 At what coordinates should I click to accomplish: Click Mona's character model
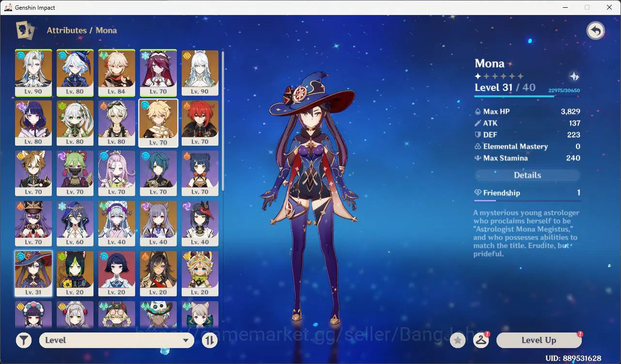point(310,198)
